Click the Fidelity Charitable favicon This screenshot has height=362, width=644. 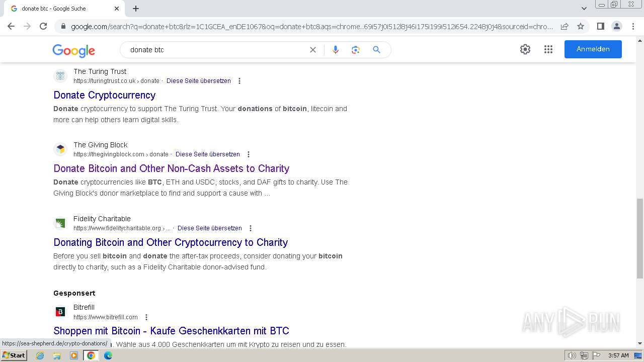(60, 223)
